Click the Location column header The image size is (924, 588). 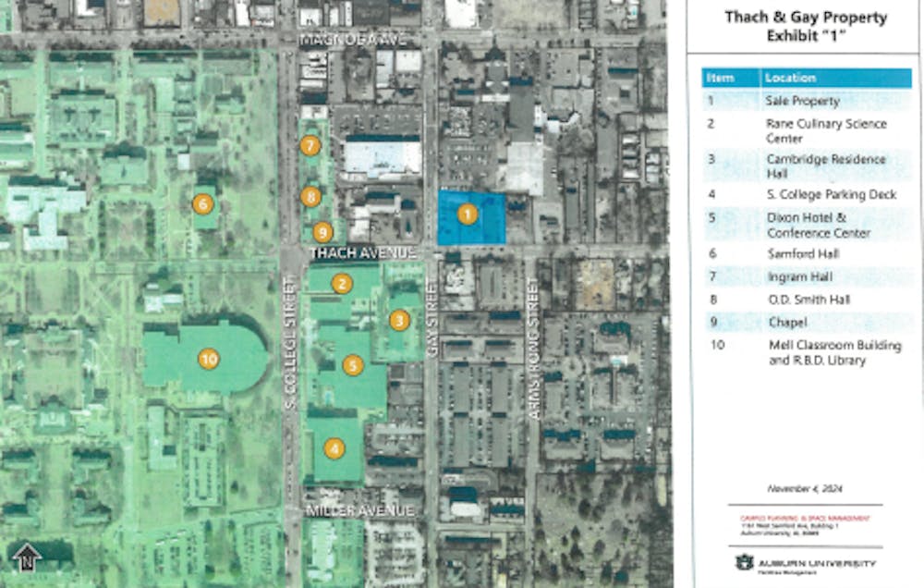pyautogui.click(x=791, y=79)
